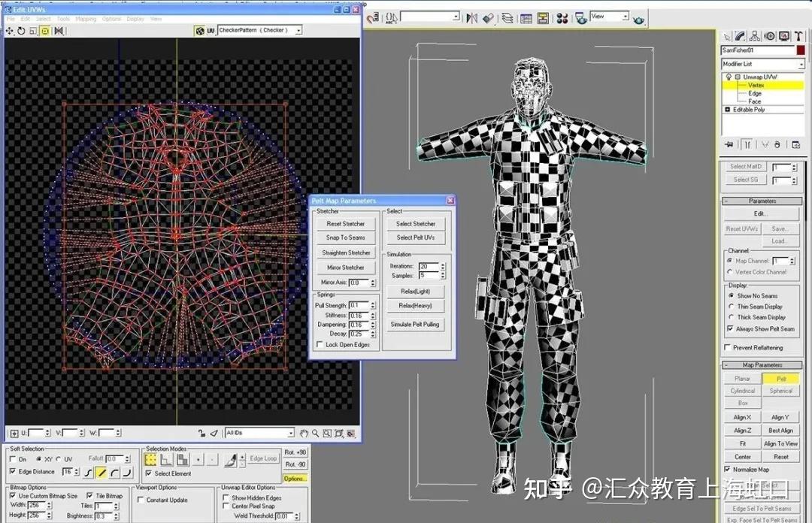Viewport: 812px width, 523px height.
Task: Enable Lock Open Edges in Pelt Map Parameters
Action: tap(319, 344)
